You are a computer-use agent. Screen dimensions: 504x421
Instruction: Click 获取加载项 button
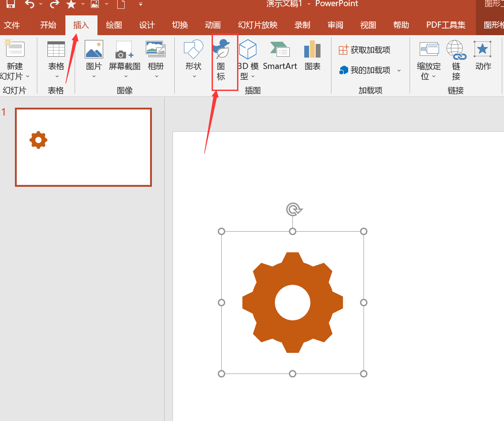pos(364,50)
